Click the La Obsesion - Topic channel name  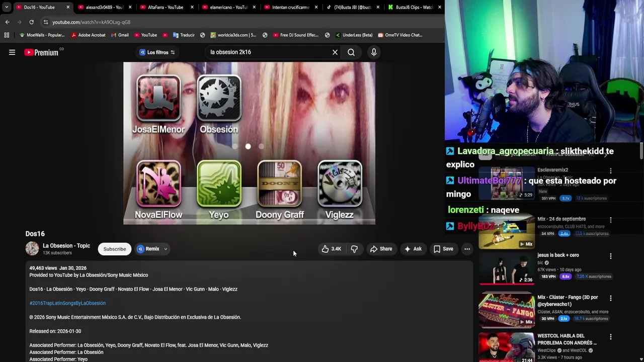pyautogui.click(x=66, y=246)
